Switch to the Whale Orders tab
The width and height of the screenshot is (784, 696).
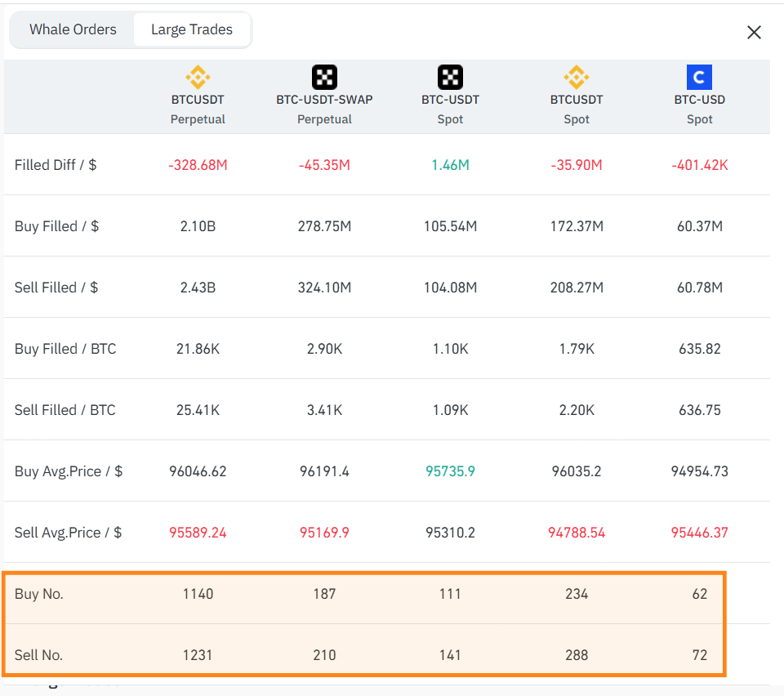(73, 29)
